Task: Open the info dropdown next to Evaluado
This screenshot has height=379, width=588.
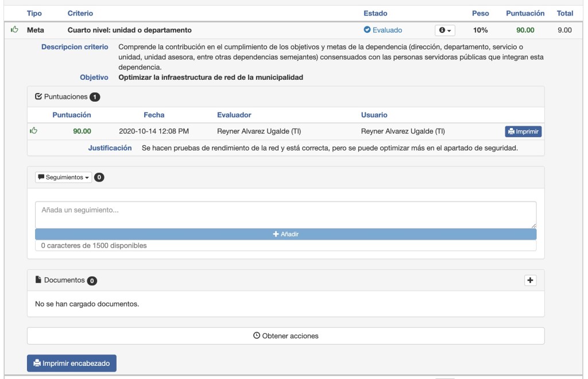Action: 445,30
